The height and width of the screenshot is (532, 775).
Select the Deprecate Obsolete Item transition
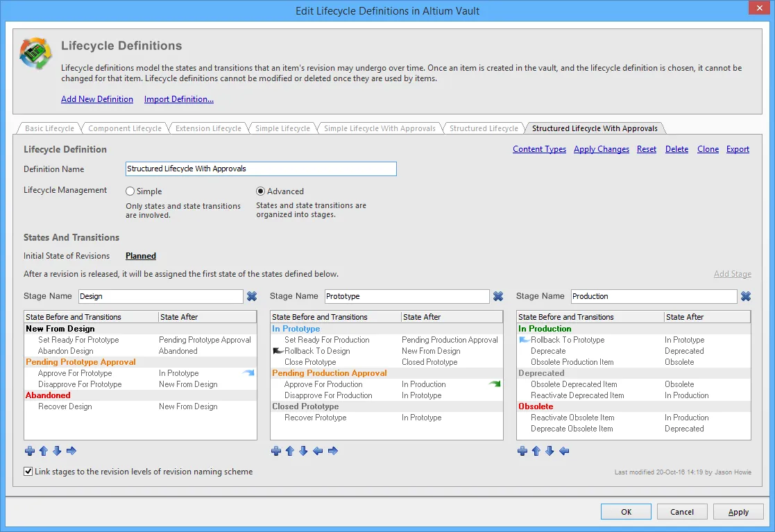tap(633, 429)
